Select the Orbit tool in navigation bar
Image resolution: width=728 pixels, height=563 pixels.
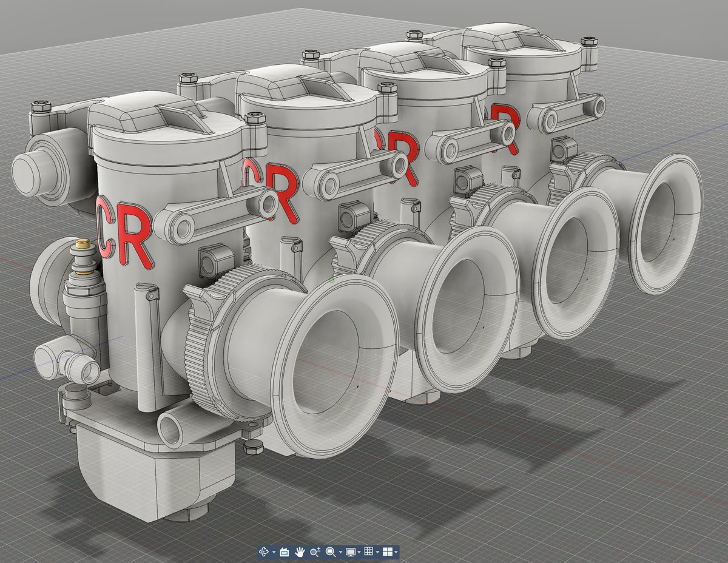pos(264,552)
